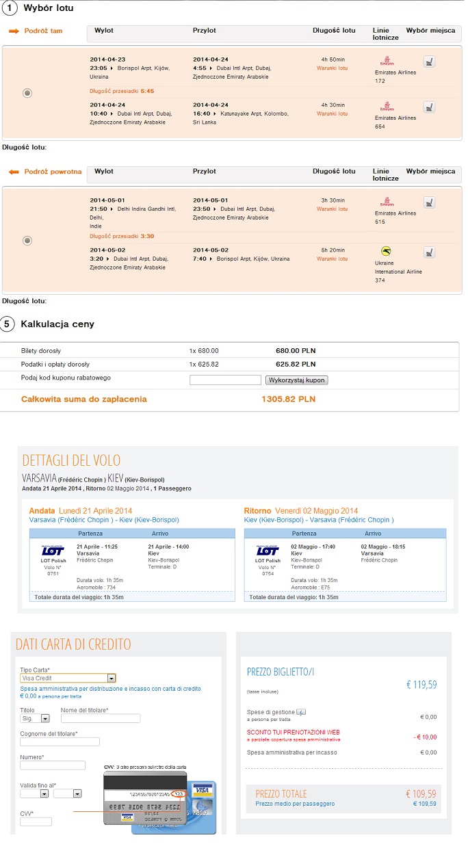The height and width of the screenshot is (868, 468).
Task: Open seat selection for Emirates flight 654
Action: coord(429,107)
